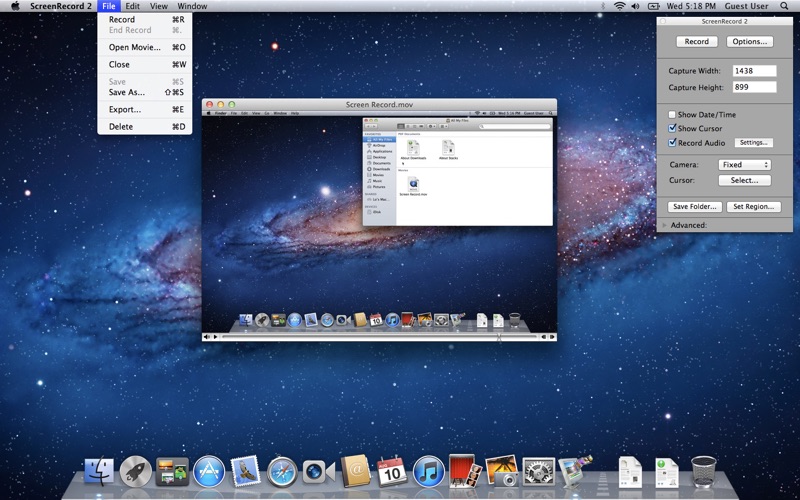The width and height of the screenshot is (800, 500).
Task: Enable the Show Date/Time checkbox
Action: coord(672,115)
